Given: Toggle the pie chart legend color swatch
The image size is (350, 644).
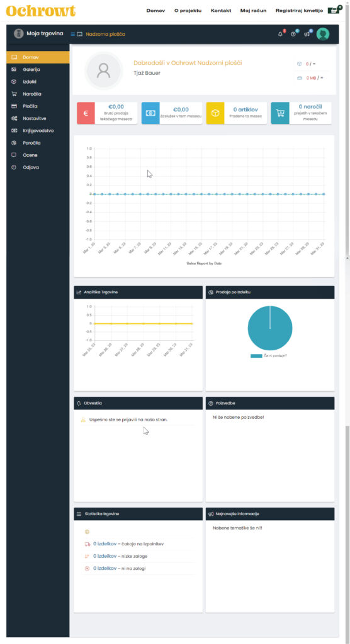Looking at the screenshot, I should 256,356.
